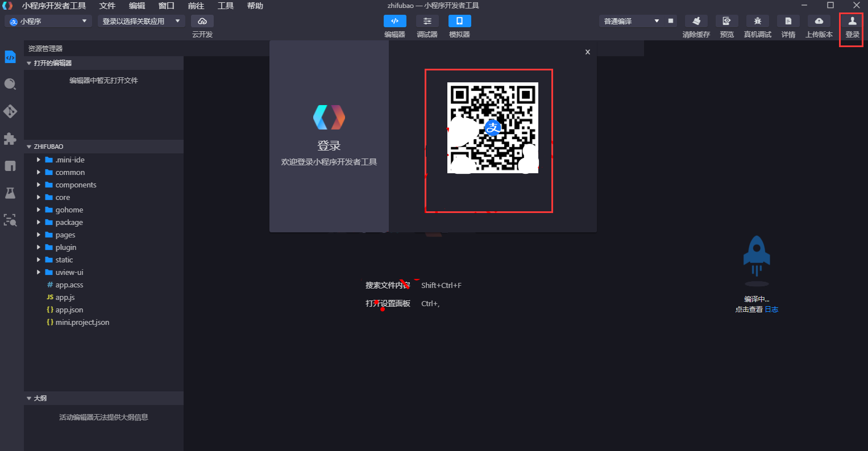Open the 小程序 project type dropdown
This screenshot has height=451, width=868.
coord(48,21)
